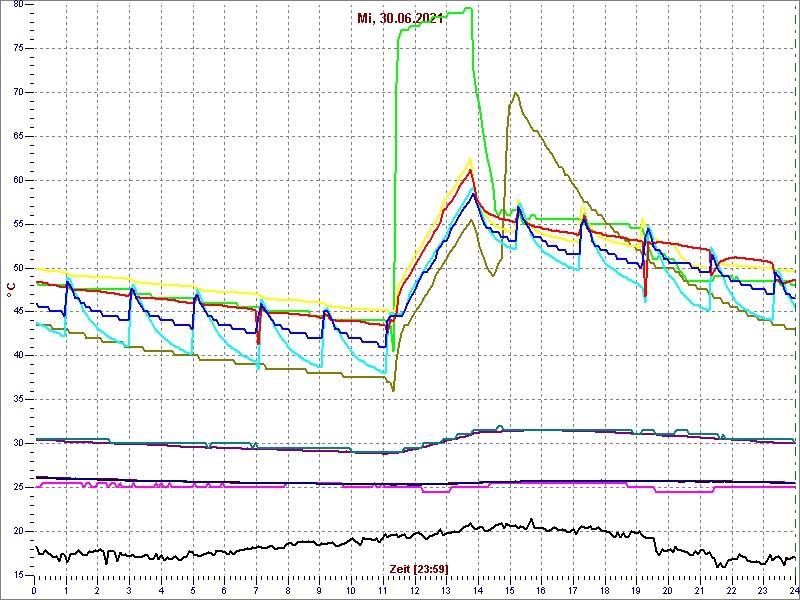Select hour label 24 on time axis

point(793,590)
